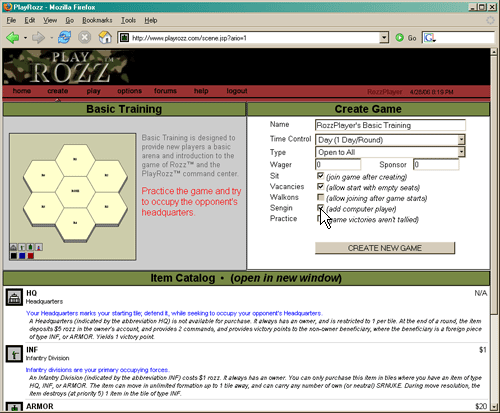Click the HQ icon in map legend
Screen dimensions: 500x413
click(14, 247)
